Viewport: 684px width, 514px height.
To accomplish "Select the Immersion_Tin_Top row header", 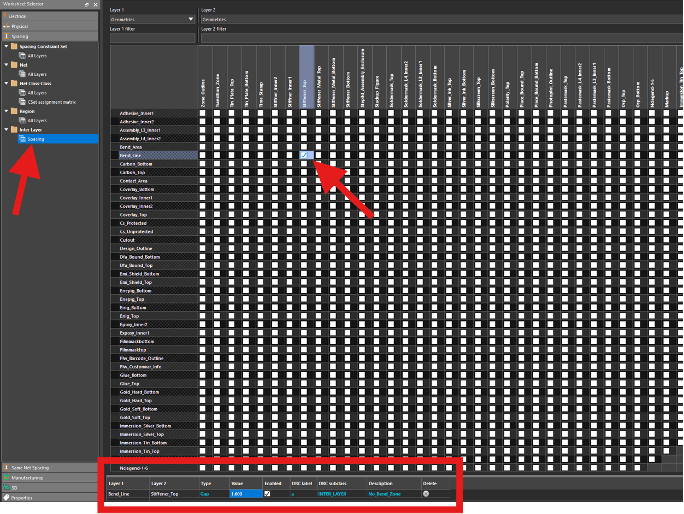I will pyautogui.click(x=154, y=451).
